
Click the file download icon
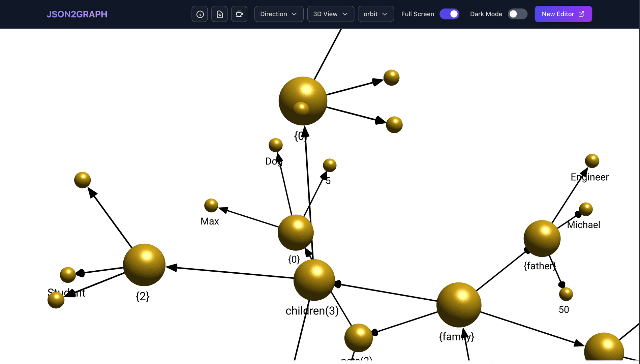pyautogui.click(x=219, y=14)
